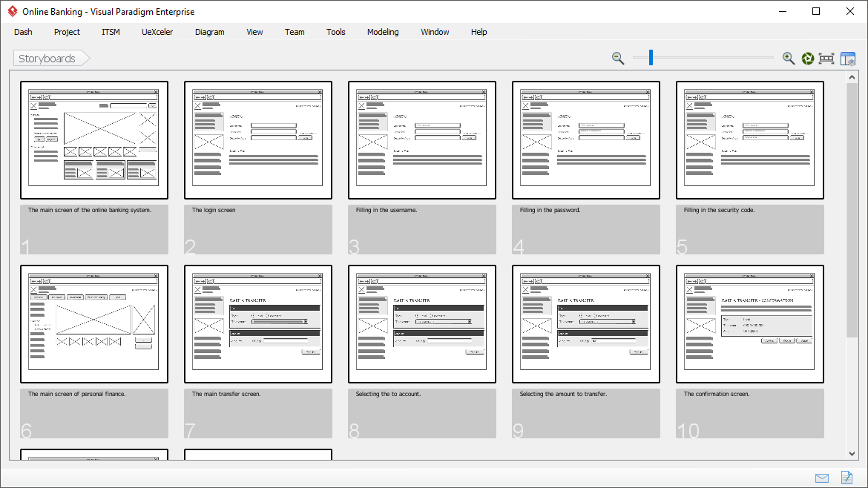Image resolution: width=868 pixels, height=488 pixels.
Task: Click the Visual Paradigm logo in title bar
Action: coord(12,11)
